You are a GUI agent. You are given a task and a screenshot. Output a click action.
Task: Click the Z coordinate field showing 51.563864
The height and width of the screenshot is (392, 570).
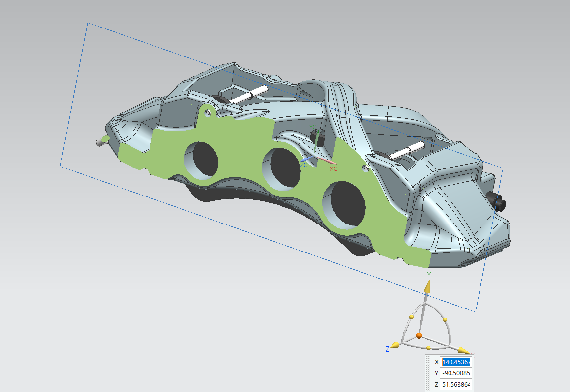pyautogui.click(x=456, y=384)
